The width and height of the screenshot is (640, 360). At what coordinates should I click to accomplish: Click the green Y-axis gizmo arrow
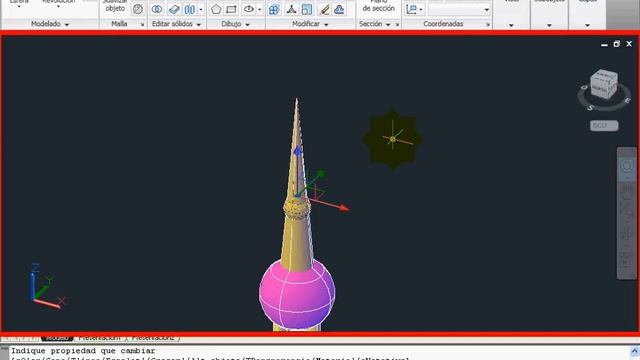[x=320, y=174]
